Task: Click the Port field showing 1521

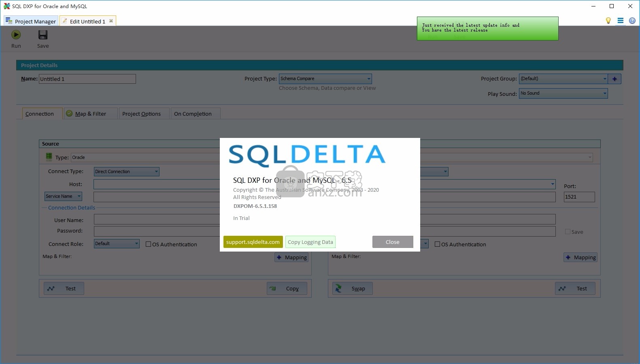Action: click(579, 197)
